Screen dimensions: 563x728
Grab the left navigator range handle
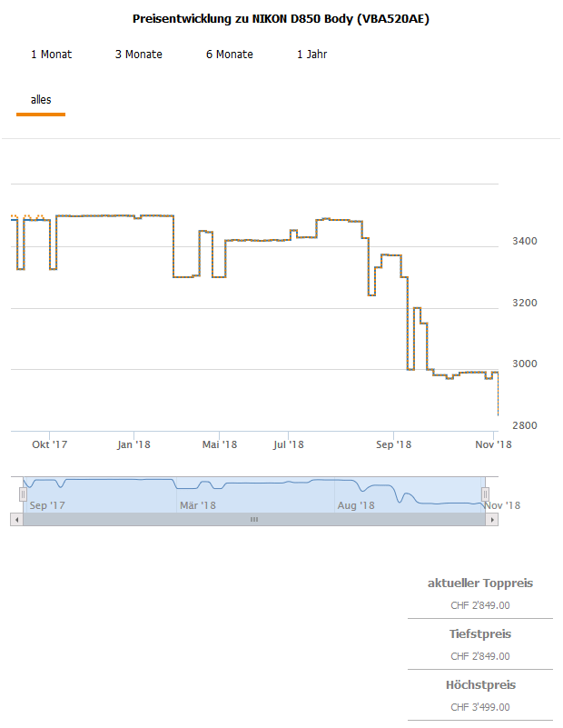[23, 494]
